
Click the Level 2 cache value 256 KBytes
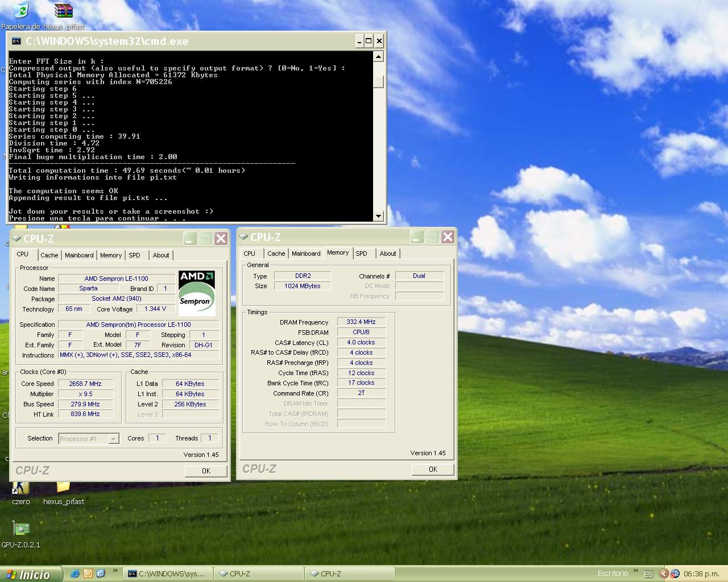coord(190,404)
